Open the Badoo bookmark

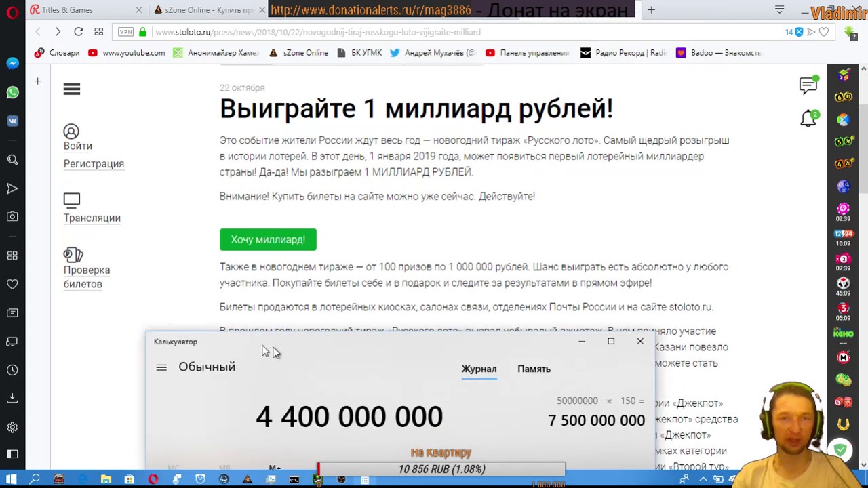point(719,53)
